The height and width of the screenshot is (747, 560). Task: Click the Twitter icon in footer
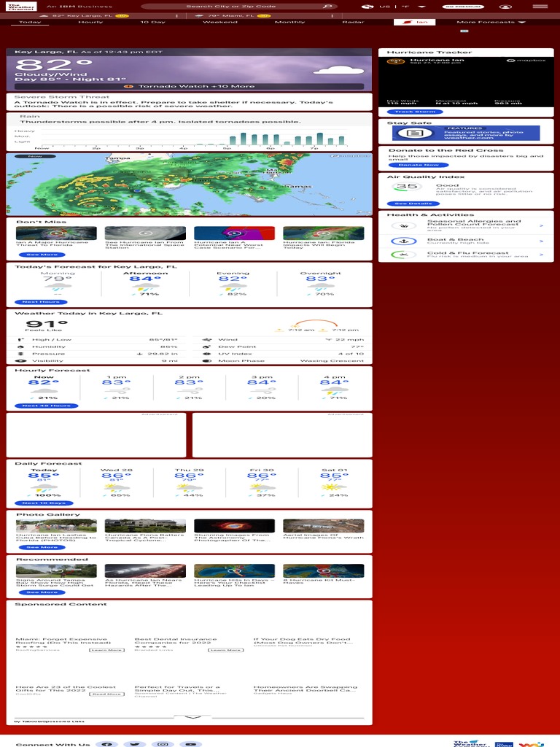tap(135, 743)
